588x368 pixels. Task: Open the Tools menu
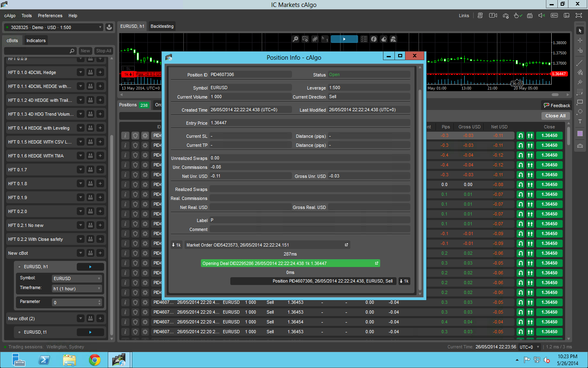27,16
